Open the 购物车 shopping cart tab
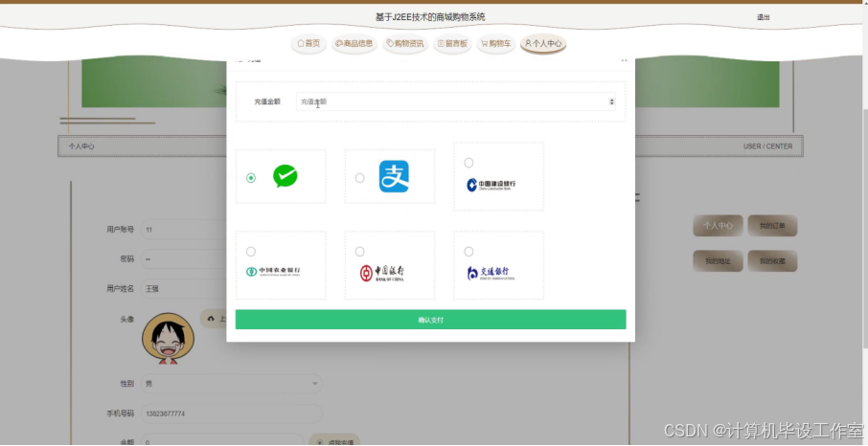 tap(496, 43)
